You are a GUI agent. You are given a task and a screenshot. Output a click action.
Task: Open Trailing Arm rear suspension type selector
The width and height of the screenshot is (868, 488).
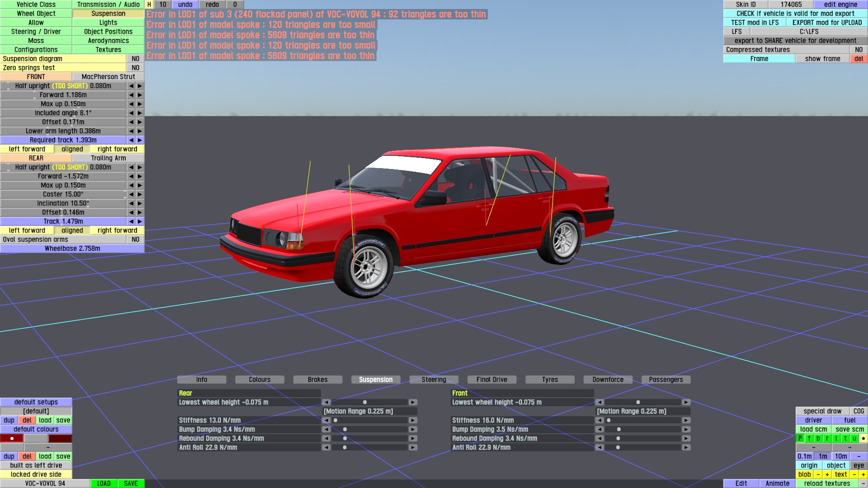click(108, 158)
